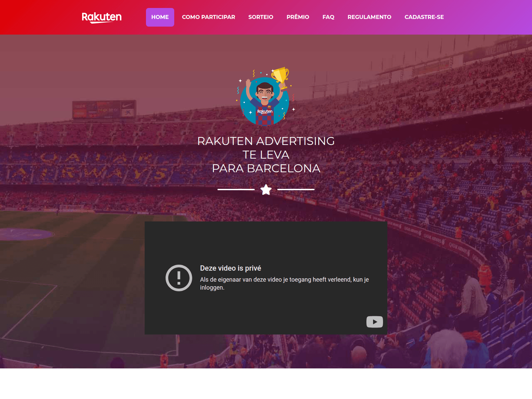Navigate to the SORTEIO page
This screenshot has height=399, width=532.
point(261,17)
